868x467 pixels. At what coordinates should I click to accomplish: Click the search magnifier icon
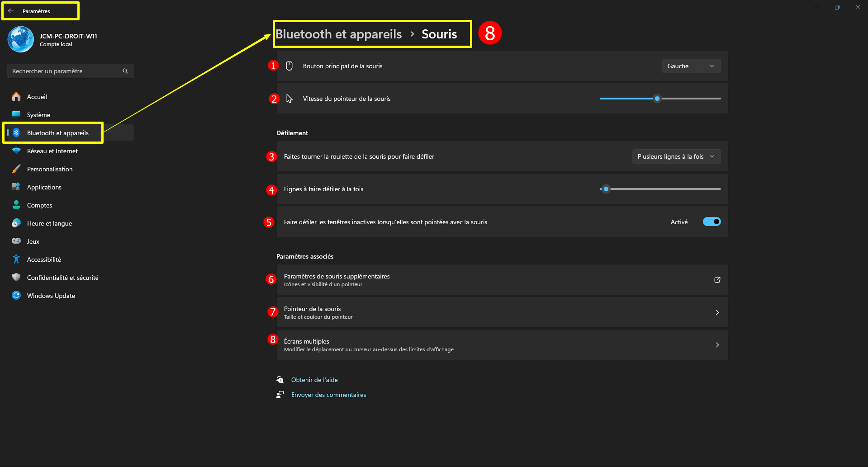[125, 71]
